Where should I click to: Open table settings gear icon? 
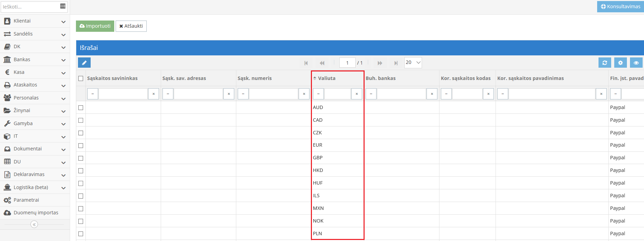point(620,63)
